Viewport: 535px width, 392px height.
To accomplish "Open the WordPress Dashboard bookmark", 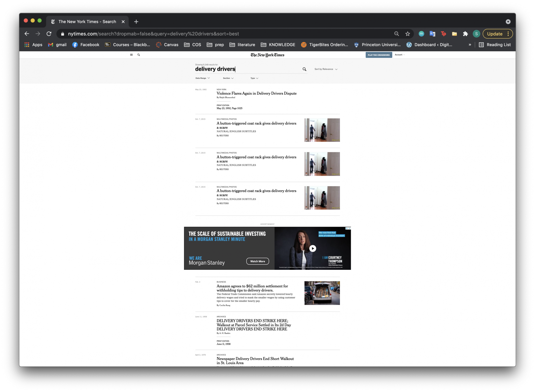I will (429, 45).
